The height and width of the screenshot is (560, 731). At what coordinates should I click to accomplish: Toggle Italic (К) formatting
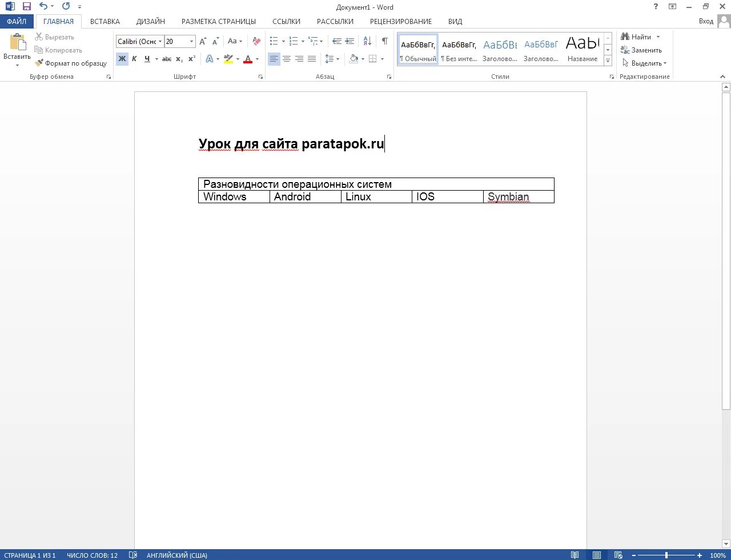(x=134, y=59)
